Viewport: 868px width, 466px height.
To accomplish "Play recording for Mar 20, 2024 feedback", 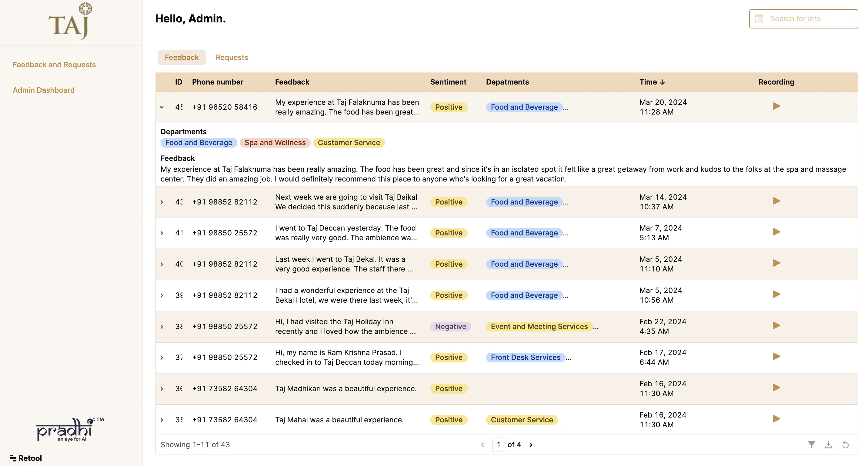I will [x=776, y=106].
